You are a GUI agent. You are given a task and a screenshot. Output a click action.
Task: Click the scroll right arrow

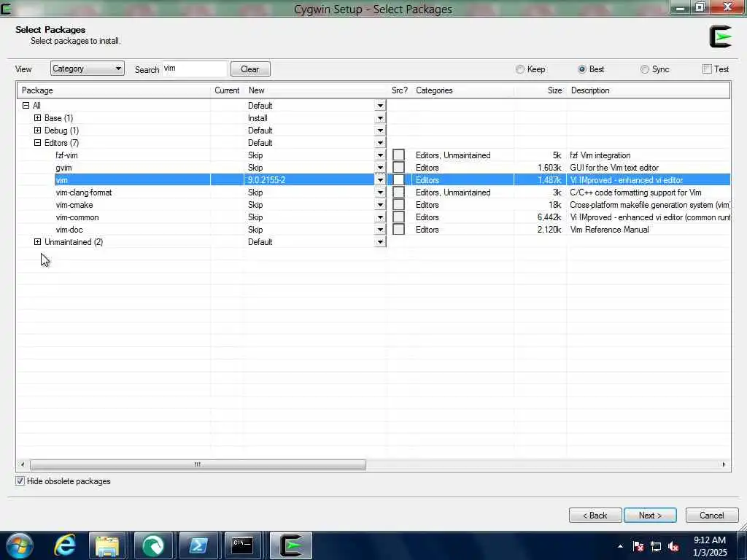click(724, 464)
